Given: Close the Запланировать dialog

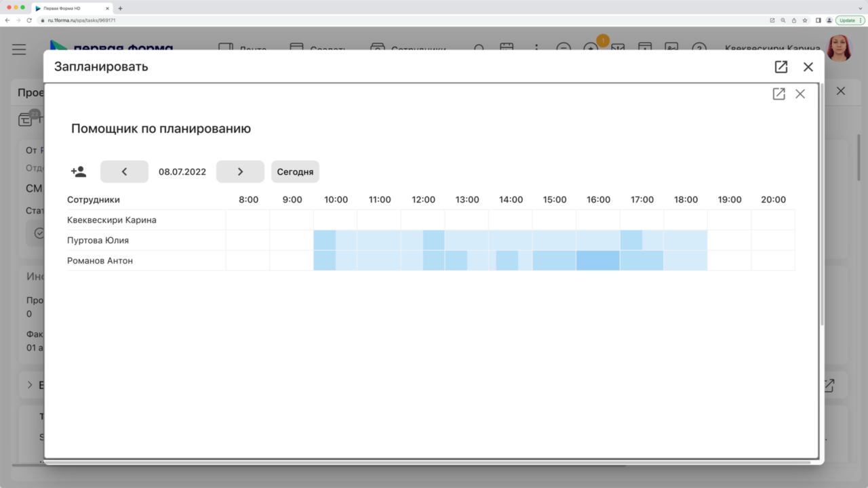Looking at the screenshot, I should [x=808, y=66].
